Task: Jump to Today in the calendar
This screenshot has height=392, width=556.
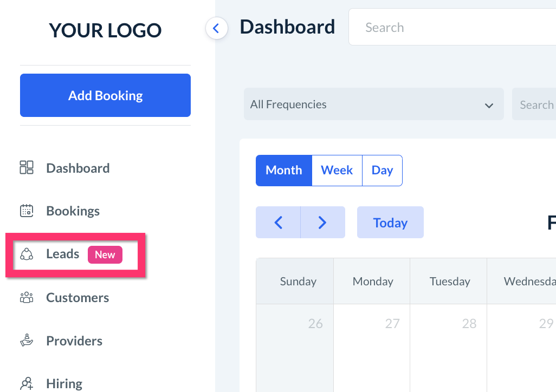Action: tap(390, 223)
